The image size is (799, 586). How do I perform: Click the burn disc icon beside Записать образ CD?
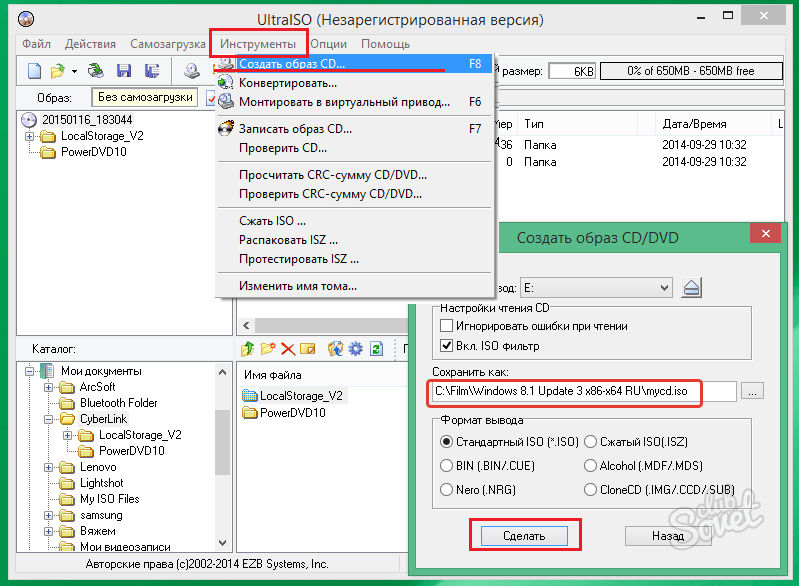click(x=226, y=128)
